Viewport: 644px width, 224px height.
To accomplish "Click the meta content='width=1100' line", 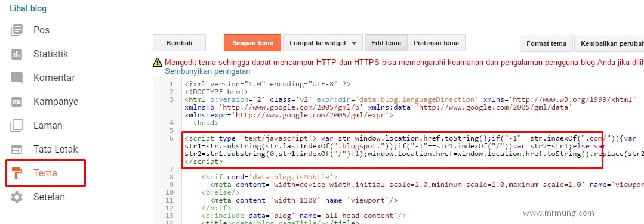I will [304, 200].
